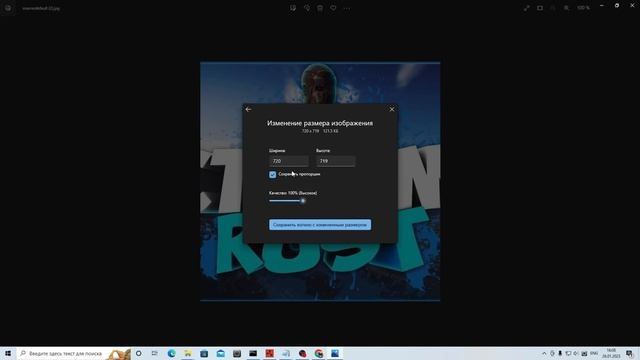640x360 pixels.
Task: Click the taskbar search box
Action: (x=74, y=353)
